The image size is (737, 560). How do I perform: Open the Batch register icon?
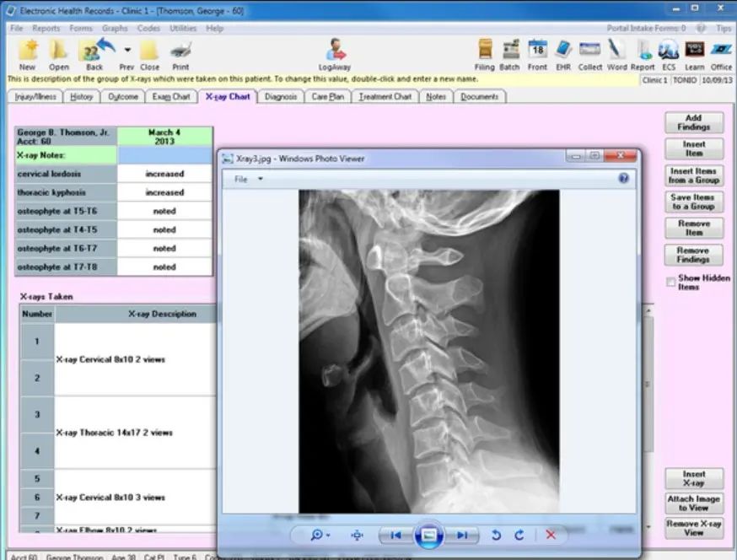click(509, 53)
